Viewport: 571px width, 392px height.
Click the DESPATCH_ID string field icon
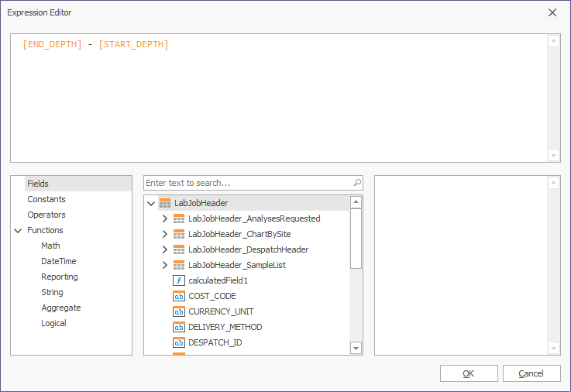point(179,342)
